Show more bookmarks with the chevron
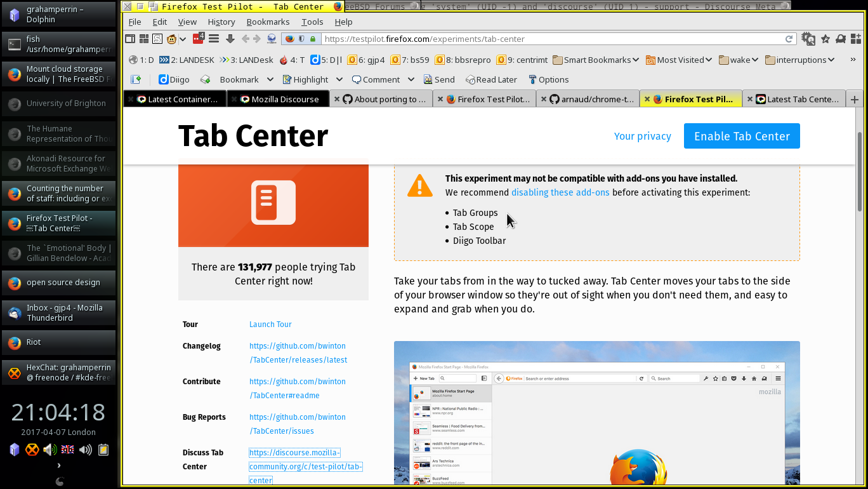 (853, 60)
